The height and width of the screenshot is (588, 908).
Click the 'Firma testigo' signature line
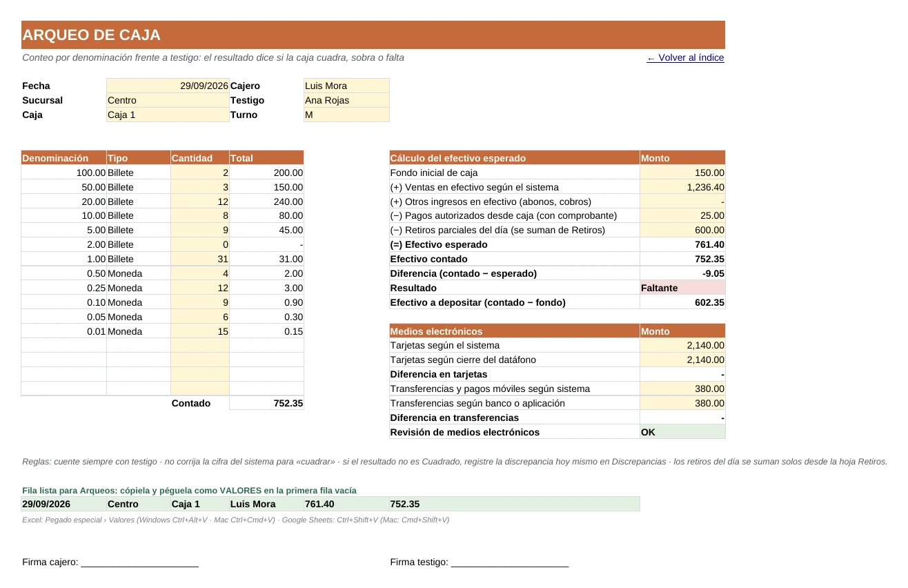click(x=509, y=563)
